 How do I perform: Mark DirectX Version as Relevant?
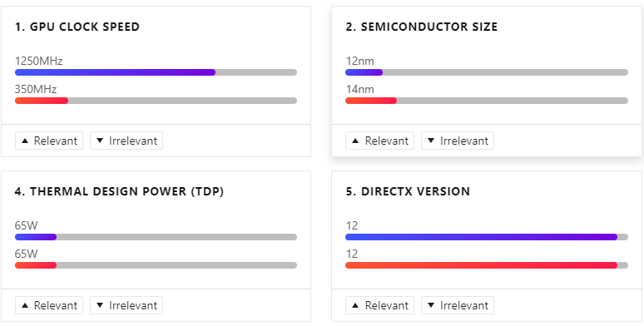380,305
